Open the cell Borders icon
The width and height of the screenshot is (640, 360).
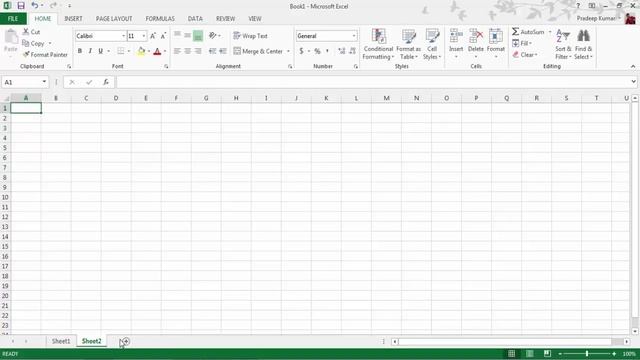120,51
